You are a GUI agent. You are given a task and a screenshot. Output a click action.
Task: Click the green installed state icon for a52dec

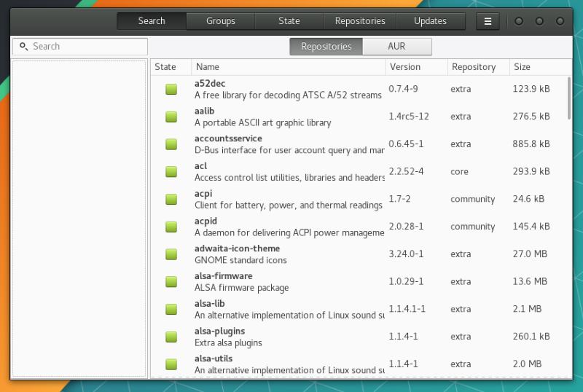pos(171,90)
